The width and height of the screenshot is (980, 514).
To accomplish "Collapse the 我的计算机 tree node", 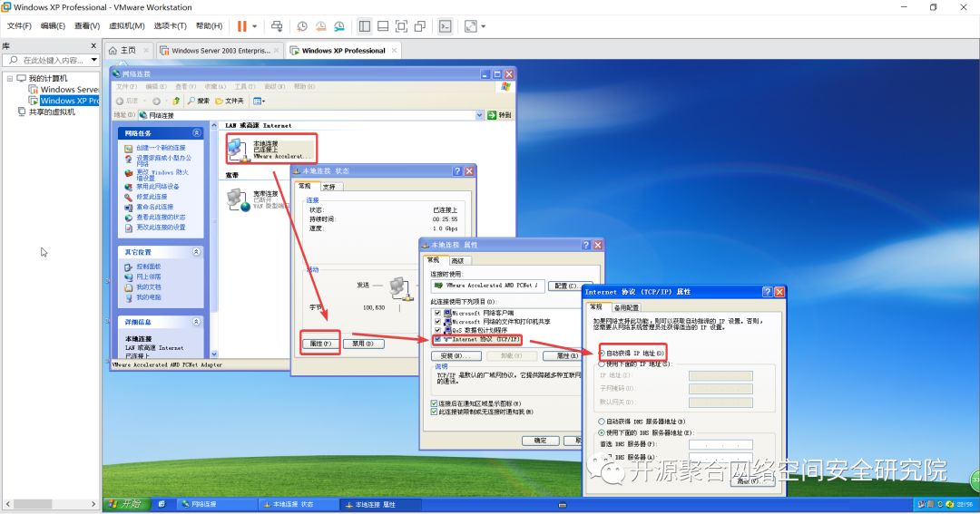I will coord(10,79).
